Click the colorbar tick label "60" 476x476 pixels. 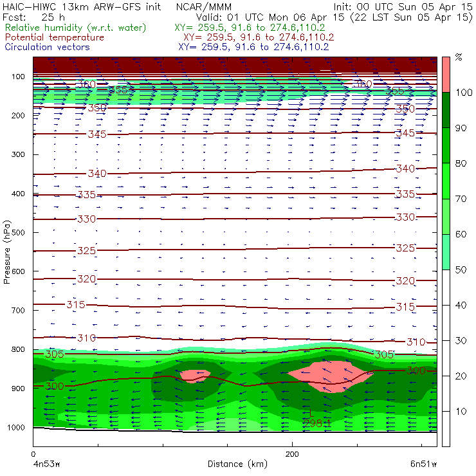[x=461, y=234]
